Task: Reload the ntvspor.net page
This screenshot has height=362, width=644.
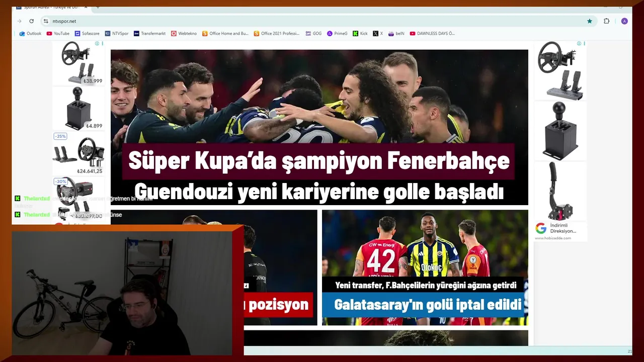Action: click(31, 21)
